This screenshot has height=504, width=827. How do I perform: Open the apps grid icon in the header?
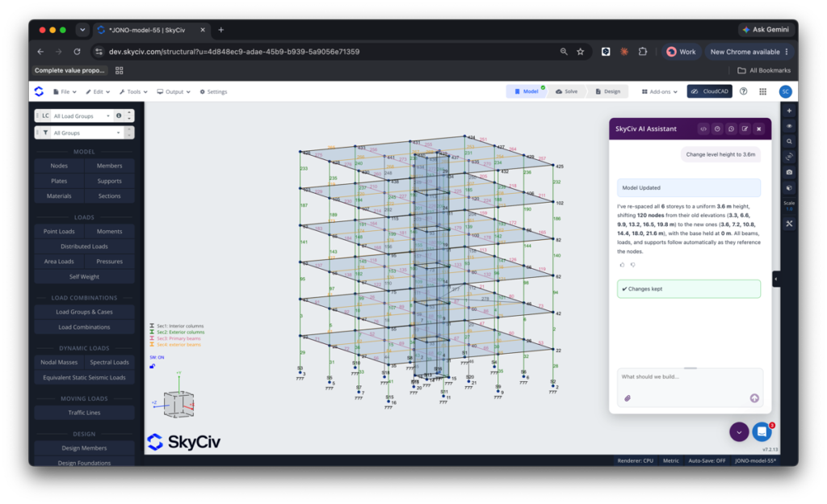[x=762, y=91]
